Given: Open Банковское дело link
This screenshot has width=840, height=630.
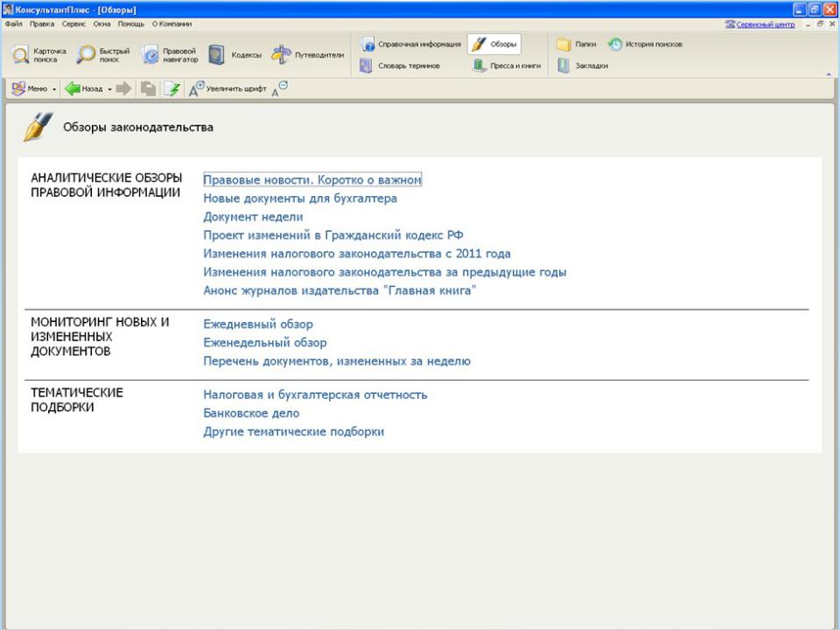Looking at the screenshot, I should click(251, 413).
